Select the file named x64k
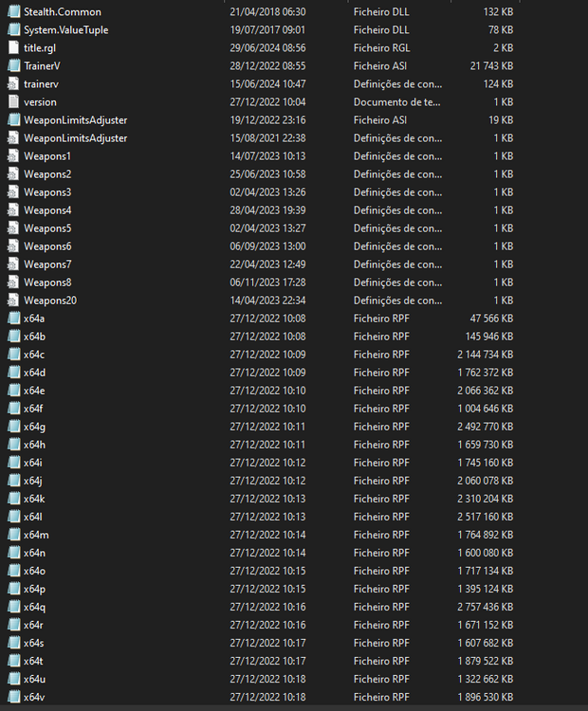The height and width of the screenshot is (711, 588). 34,499
